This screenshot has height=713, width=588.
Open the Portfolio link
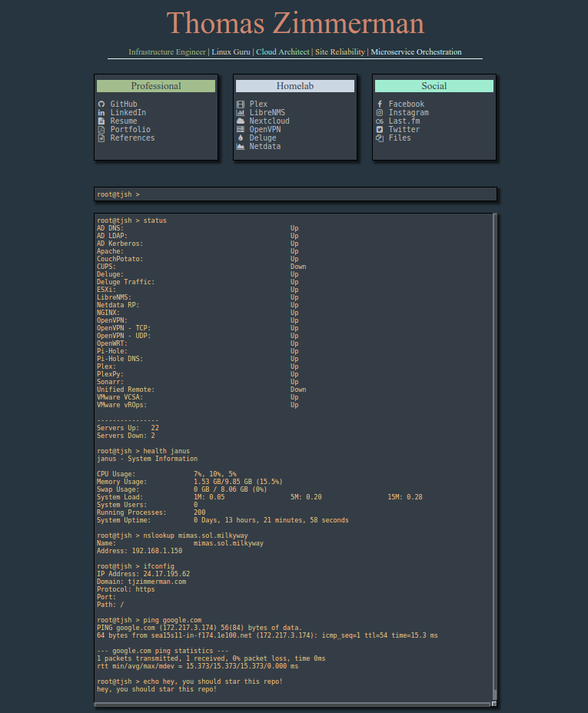130,130
